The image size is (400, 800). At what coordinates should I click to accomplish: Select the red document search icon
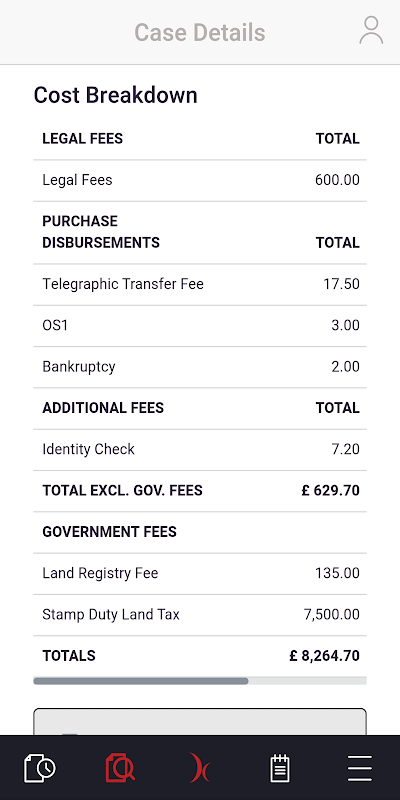coord(120,768)
